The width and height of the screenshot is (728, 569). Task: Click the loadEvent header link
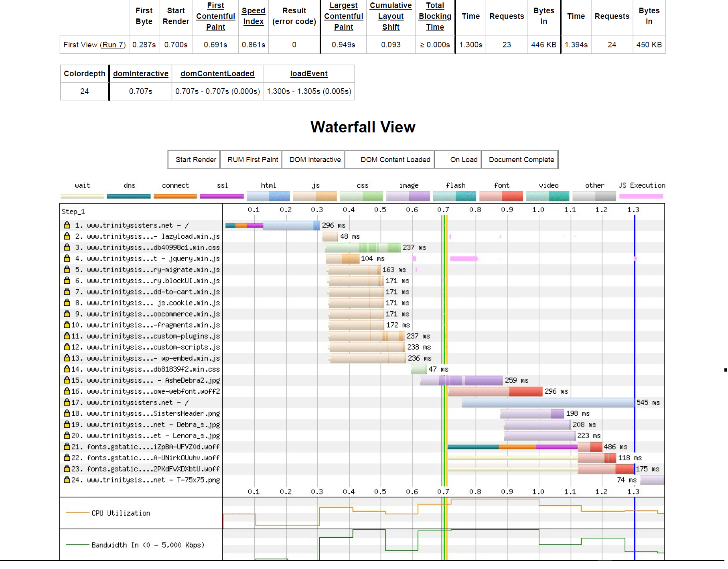[309, 74]
